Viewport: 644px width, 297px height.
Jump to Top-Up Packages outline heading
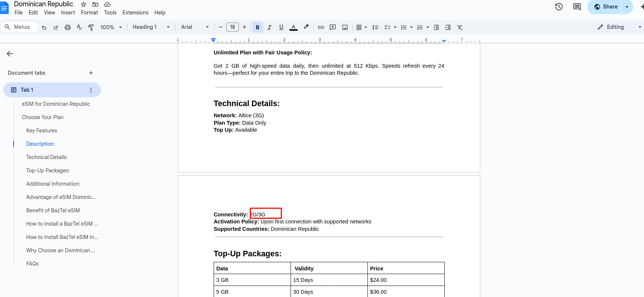click(48, 171)
